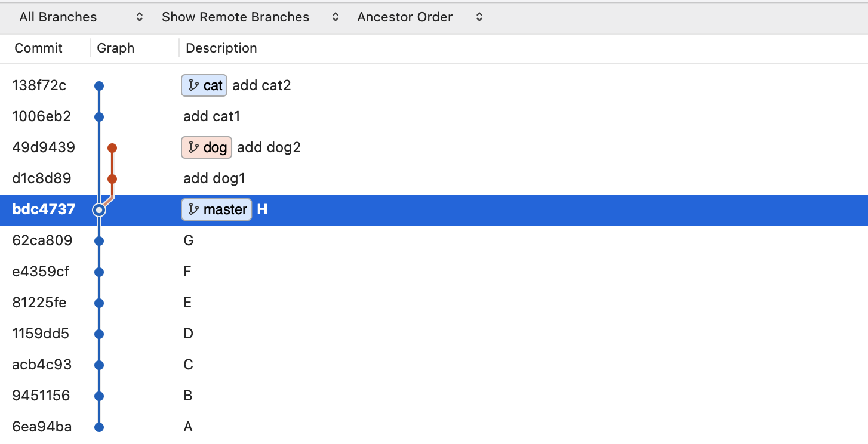The width and height of the screenshot is (868, 444).
Task: Select the add dog1 commit description
Action: pos(214,178)
